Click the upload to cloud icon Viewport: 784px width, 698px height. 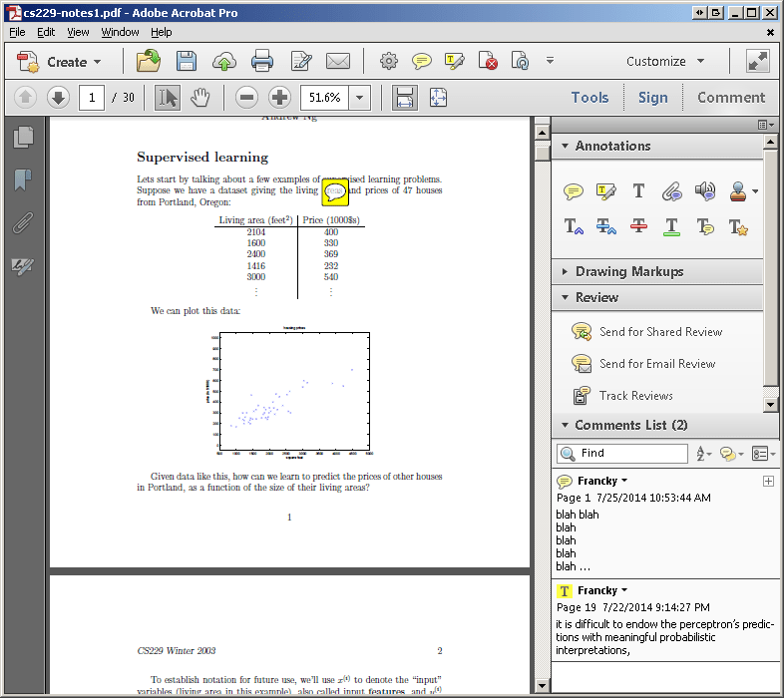coord(224,62)
